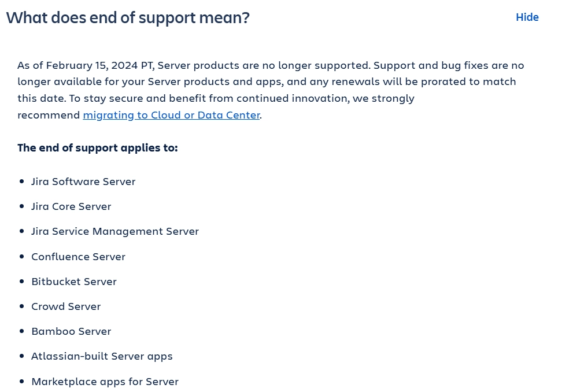Click the "Bamboo Server" entry
The width and height of the screenshot is (584, 392).
[x=71, y=331]
